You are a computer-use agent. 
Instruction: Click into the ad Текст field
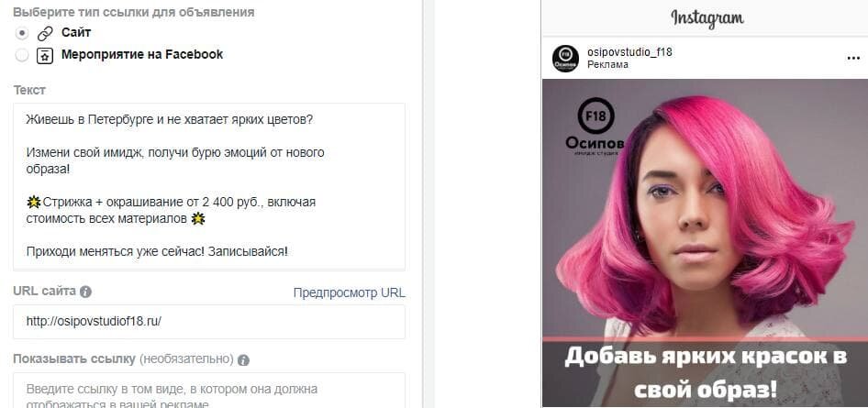click(x=209, y=186)
